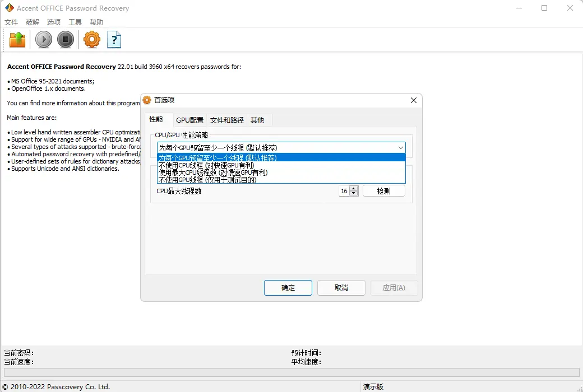Click the Main features are: text
583x392 pixels.
[x=31, y=118]
